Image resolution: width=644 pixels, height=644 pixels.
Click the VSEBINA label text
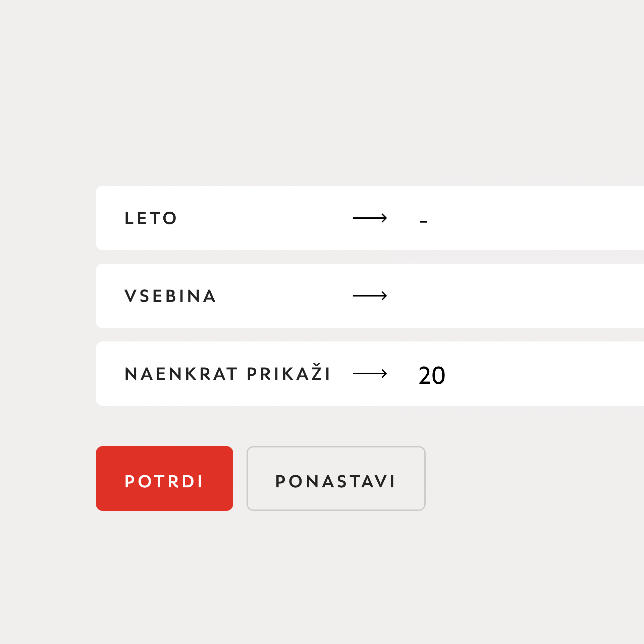pos(170,296)
